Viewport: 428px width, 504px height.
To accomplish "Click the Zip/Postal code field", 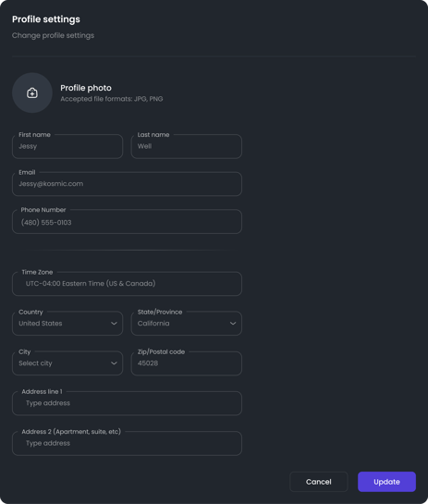I will click(x=187, y=363).
